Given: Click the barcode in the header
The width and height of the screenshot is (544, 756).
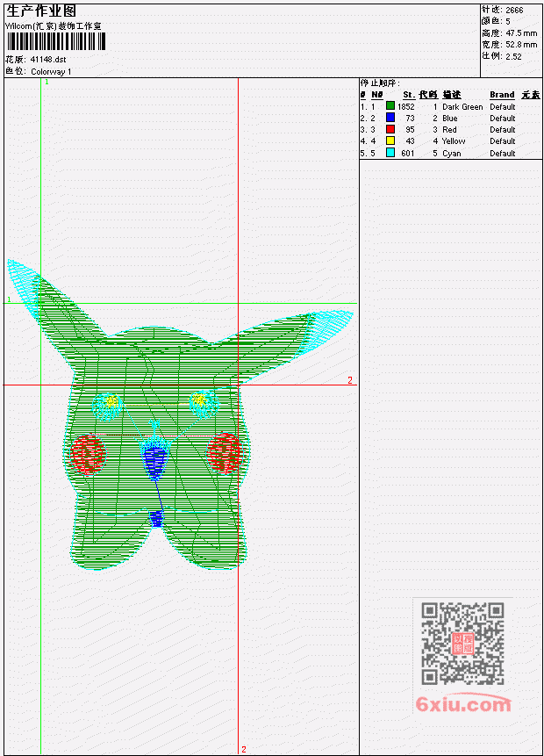Looking at the screenshot, I should click(x=56, y=41).
